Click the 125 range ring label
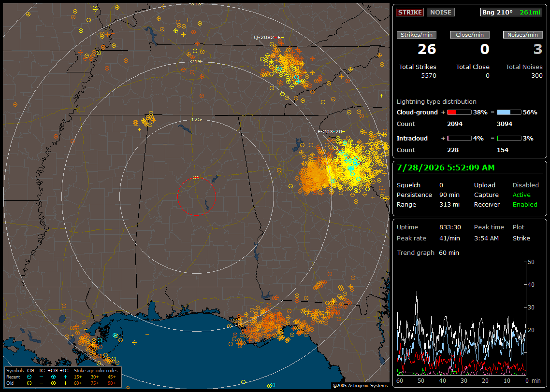Viewport: 550px width, 392px height. (196, 119)
